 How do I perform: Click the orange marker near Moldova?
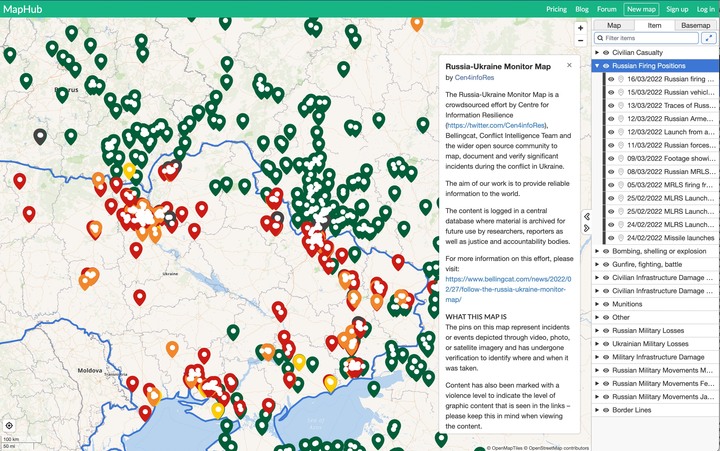(172, 349)
